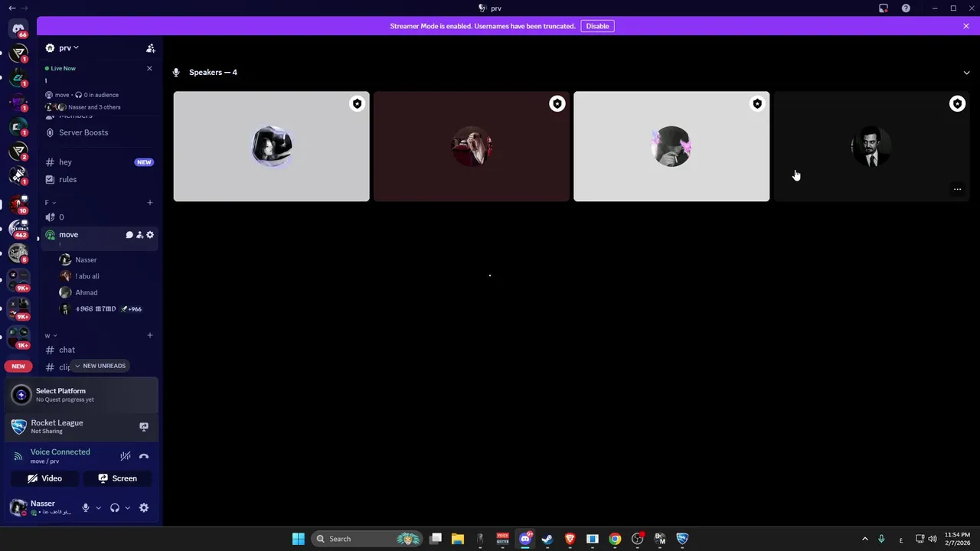Deafen with headphones icon
The width and height of the screenshot is (980, 551).
115,508
